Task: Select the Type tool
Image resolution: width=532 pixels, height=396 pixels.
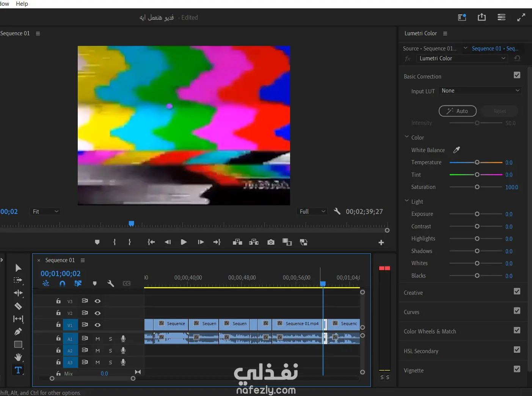Action: click(18, 370)
